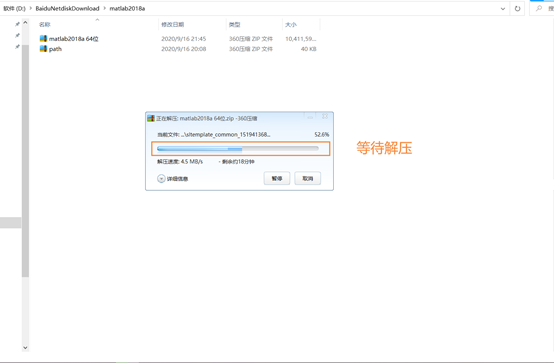
Task: Click the search magnifier icon
Action: coord(539,8)
